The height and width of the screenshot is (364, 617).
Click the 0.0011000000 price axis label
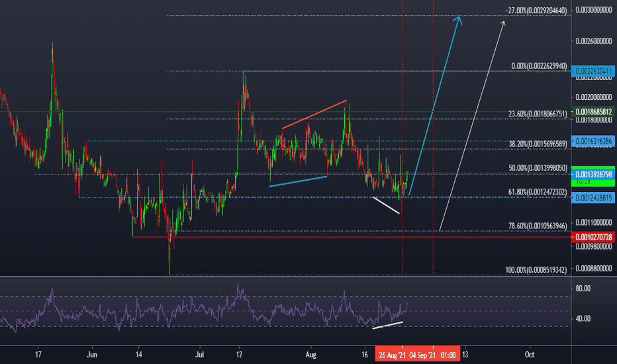(593, 223)
